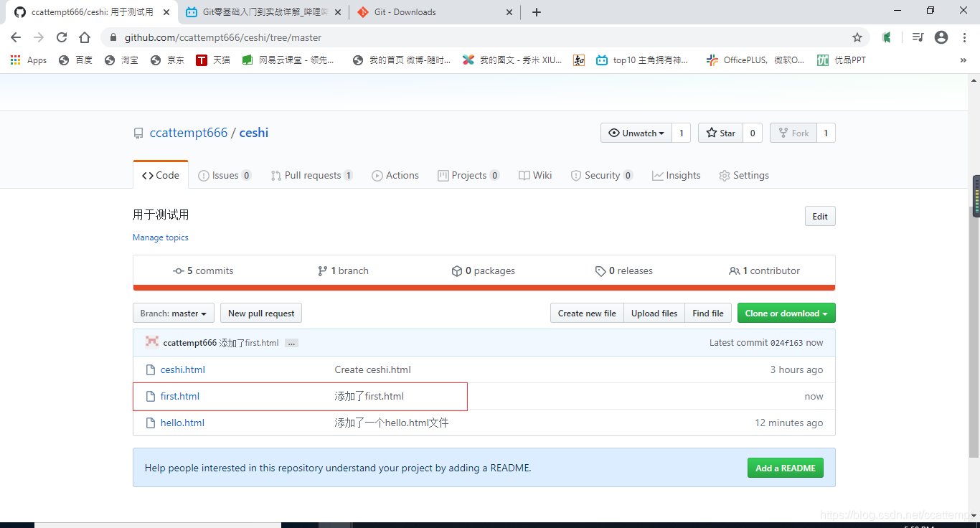Show more bookmarks with chevron
Screen dimensions: 980x528
click(963, 60)
